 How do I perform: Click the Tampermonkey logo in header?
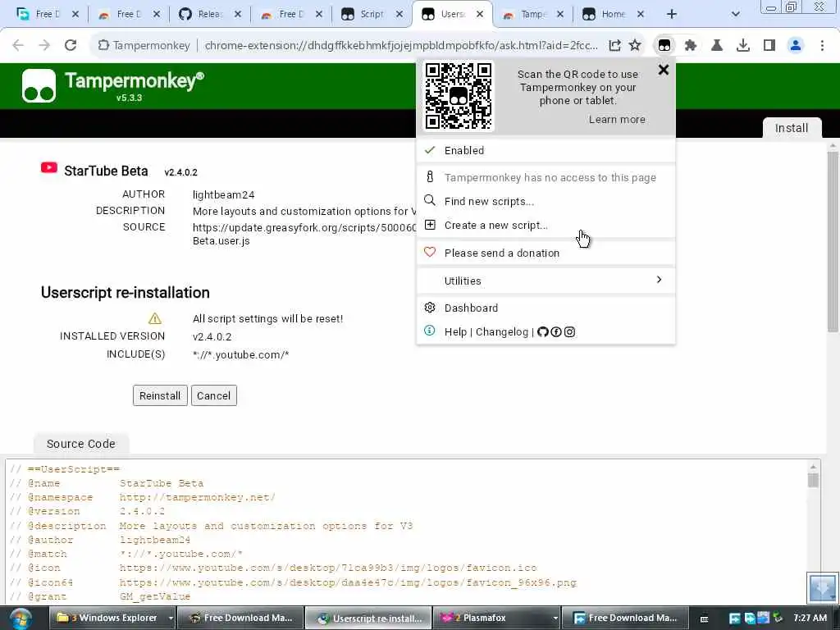point(39,85)
